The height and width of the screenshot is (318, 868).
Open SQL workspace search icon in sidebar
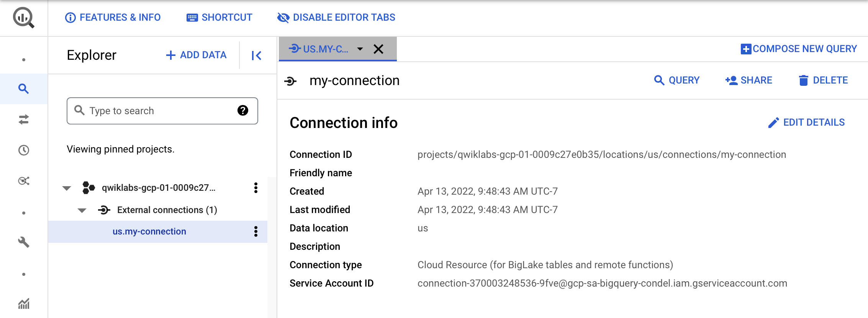coord(24,89)
